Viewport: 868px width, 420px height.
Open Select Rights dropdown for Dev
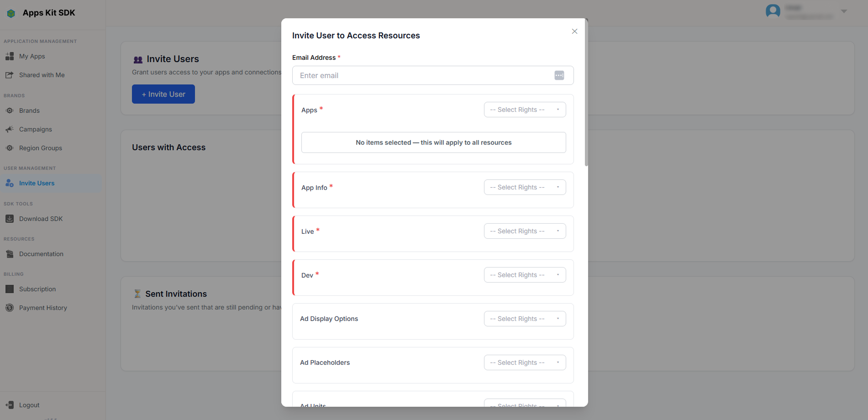click(x=525, y=275)
